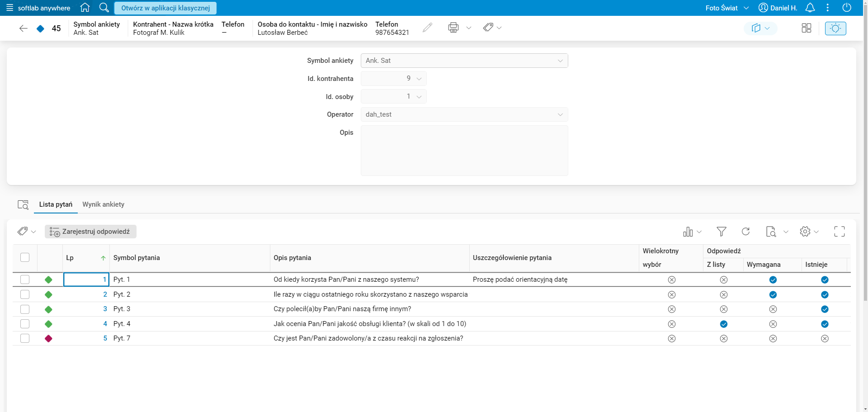Screen dimensions: 868x412
Task: Sort by Opis pytania column header
Action: coord(292,258)
